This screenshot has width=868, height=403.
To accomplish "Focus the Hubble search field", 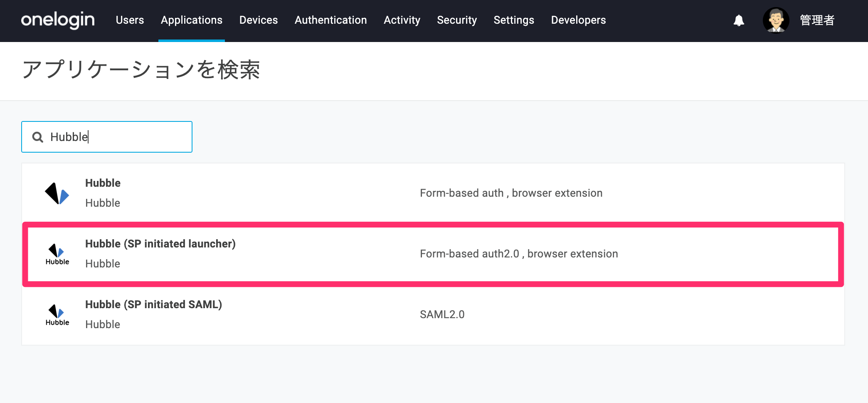I will pos(107,137).
